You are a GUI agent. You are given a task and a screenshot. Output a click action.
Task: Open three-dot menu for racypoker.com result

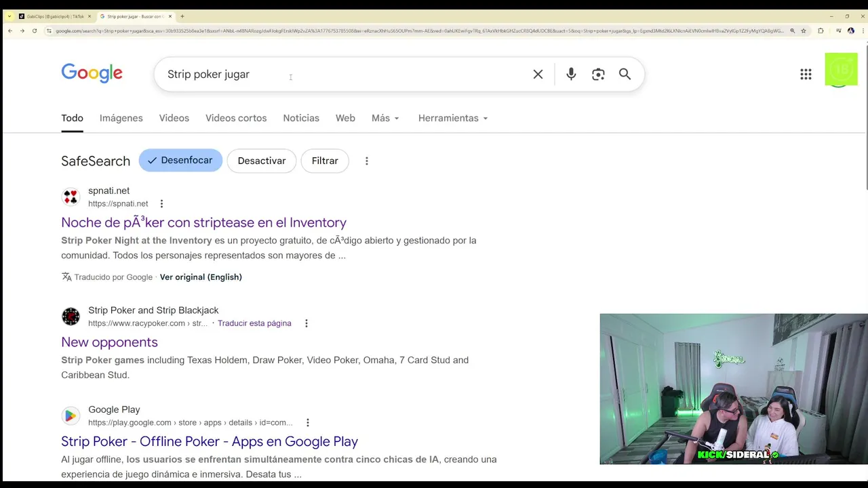(306, 323)
